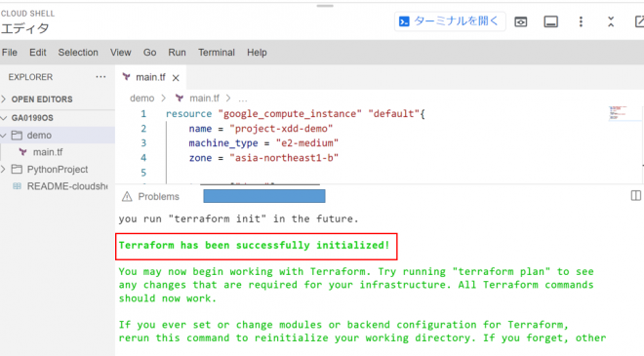Click the "project-xdd-demo" name value

pyautogui.click(x=281, y=129)
